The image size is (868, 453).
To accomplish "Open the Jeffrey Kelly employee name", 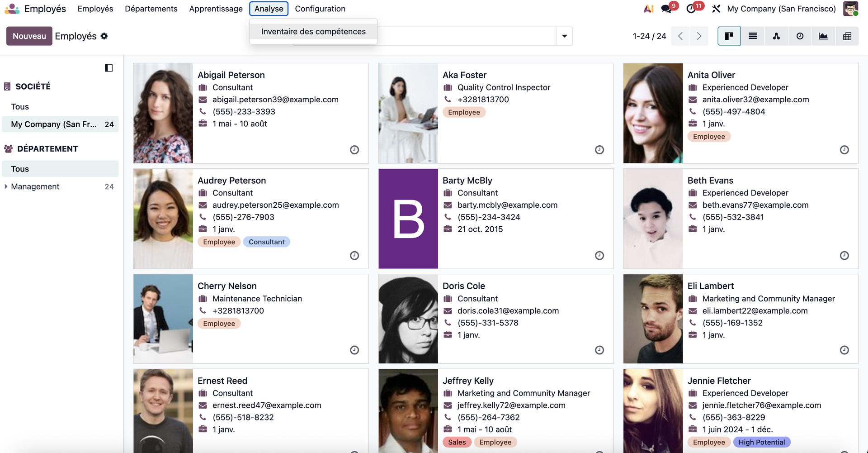I will [468, 381].
